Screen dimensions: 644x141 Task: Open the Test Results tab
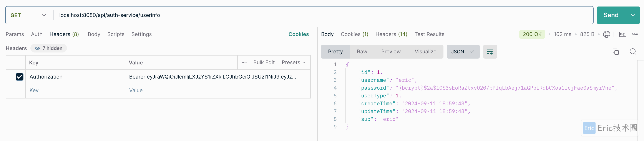tap(429, 34)
